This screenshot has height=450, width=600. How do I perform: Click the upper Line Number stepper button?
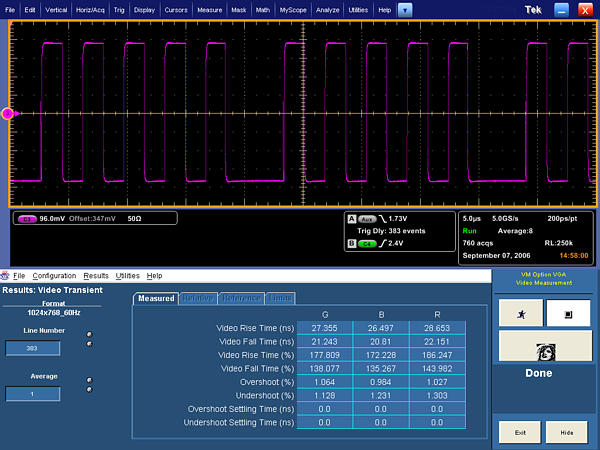90,334
